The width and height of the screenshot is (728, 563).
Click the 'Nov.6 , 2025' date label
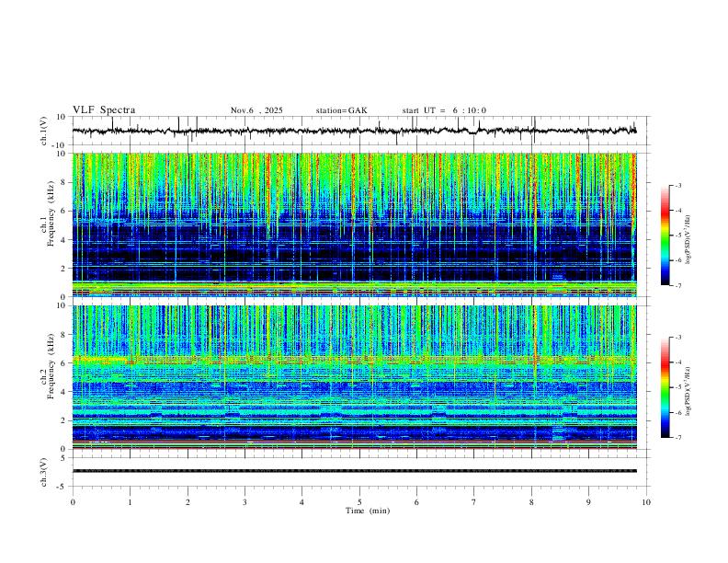pos(256,110)
